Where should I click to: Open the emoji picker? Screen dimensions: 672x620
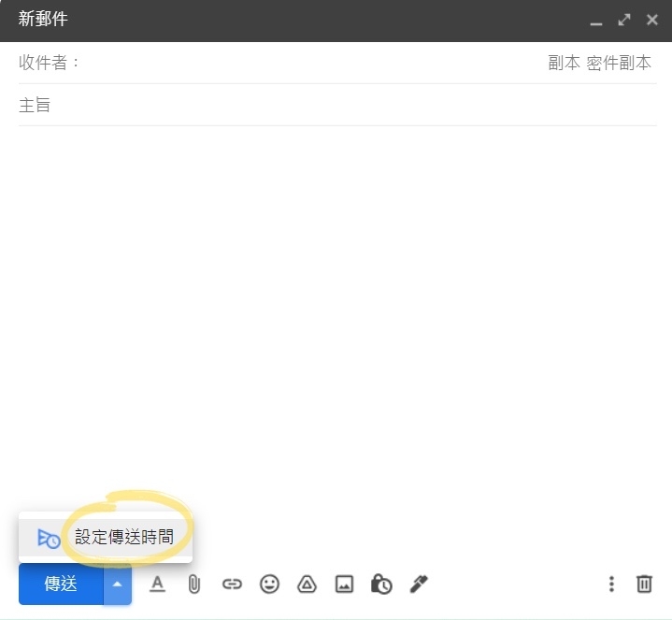[269, 584]
